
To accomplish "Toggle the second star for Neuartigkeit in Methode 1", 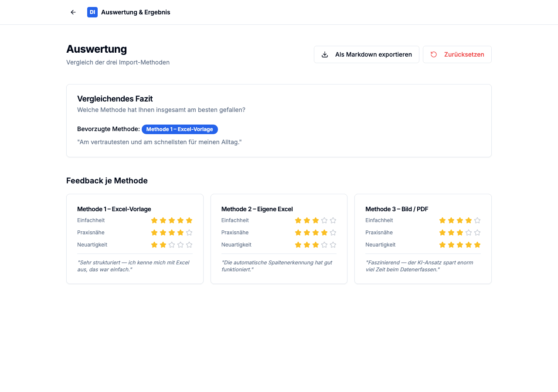I will 163,245.
